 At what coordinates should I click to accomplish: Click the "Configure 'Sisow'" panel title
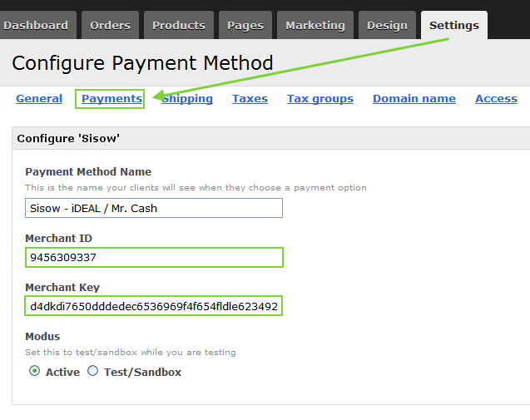tap(68, 139)
